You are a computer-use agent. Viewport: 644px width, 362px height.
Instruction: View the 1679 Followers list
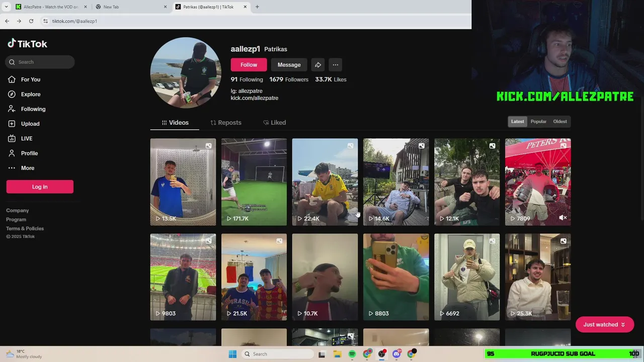point(289,79)
